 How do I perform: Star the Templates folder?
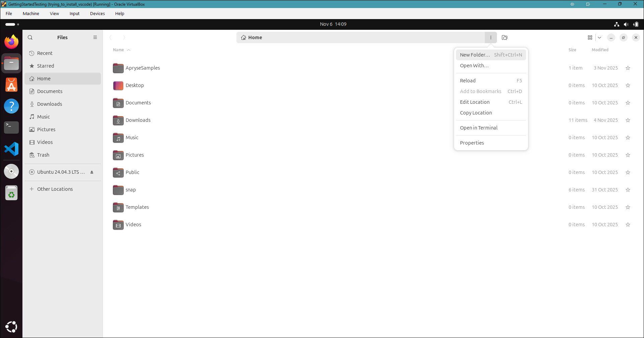[x=628, y=207]
